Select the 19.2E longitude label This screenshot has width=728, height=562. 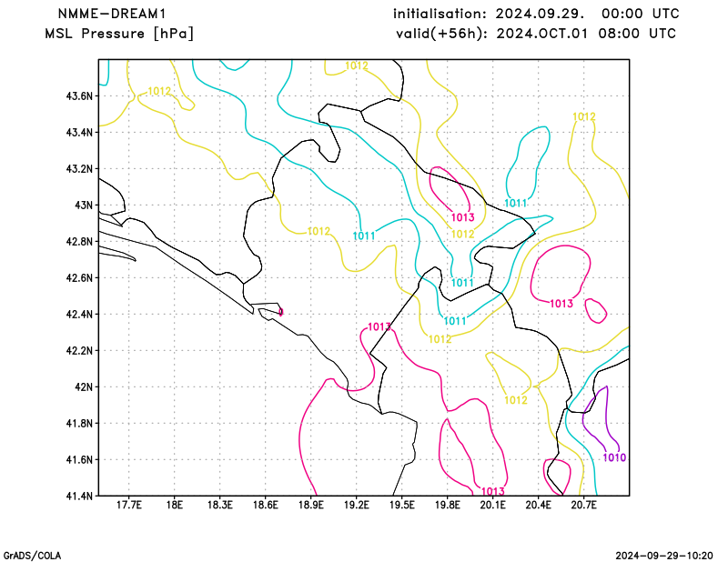356,505
